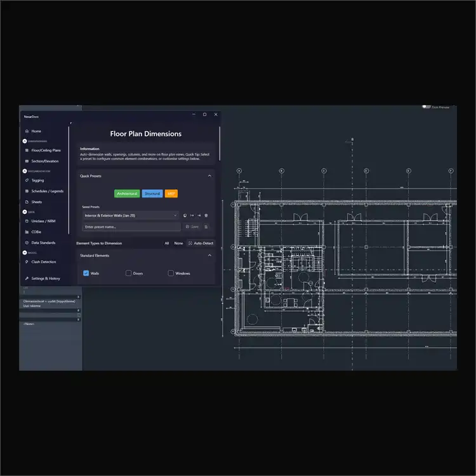Screen dimensions: 476x476
Task: Open the Tagging section
Action: coord(35,180)
